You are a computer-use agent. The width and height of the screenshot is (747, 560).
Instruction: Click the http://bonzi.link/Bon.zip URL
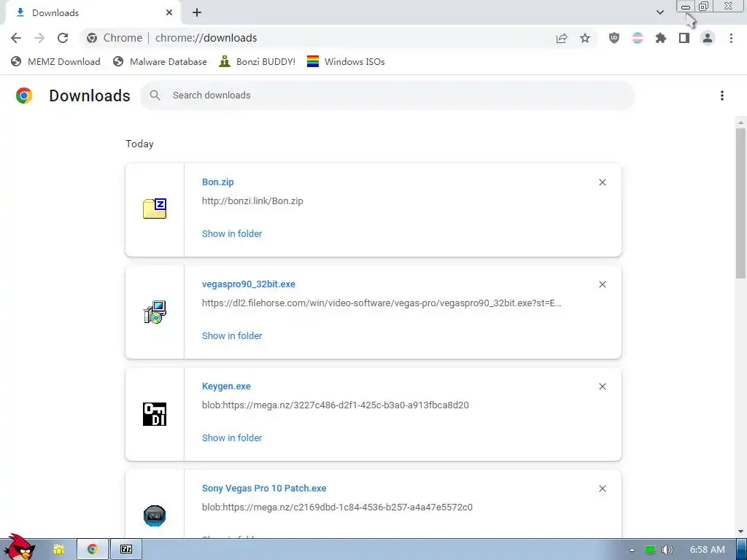point(252,201)
